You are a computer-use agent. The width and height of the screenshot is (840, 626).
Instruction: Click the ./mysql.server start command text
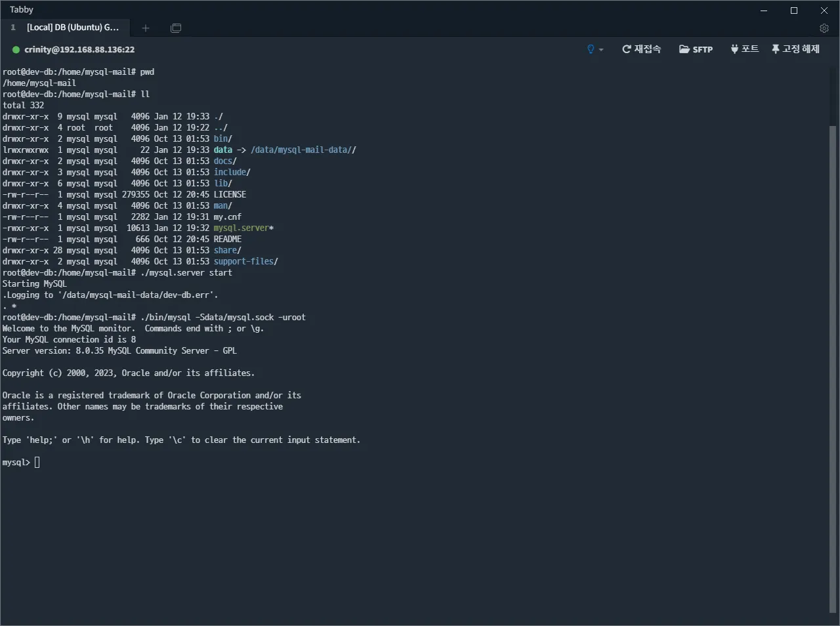tap(186, 273)
